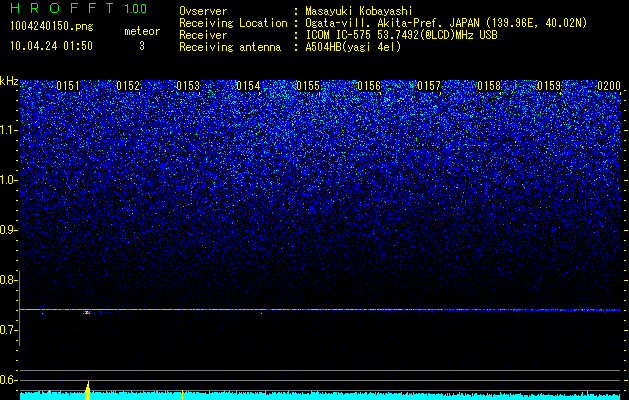Click the HROFFT 1.0.0 title text
This screenshot has width=629, height=400.
(79, 8)
